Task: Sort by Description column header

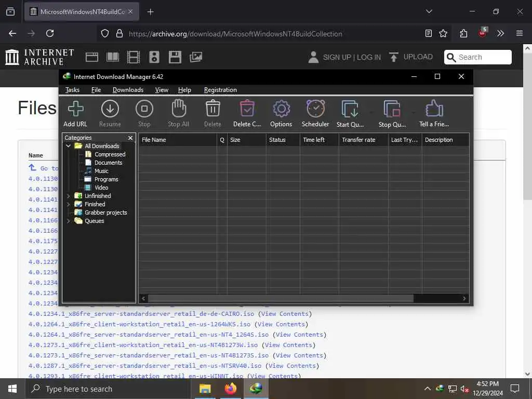Action: [x=445, y=140]
